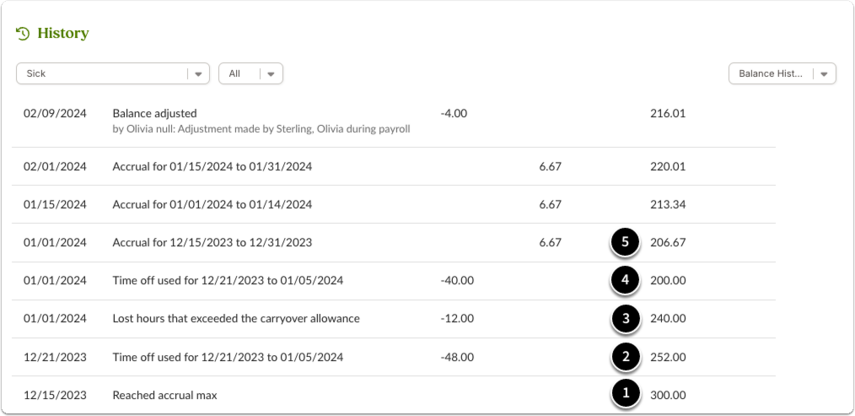
Task: Select the 216.01 balance value
Action: (x=668, y=114)
